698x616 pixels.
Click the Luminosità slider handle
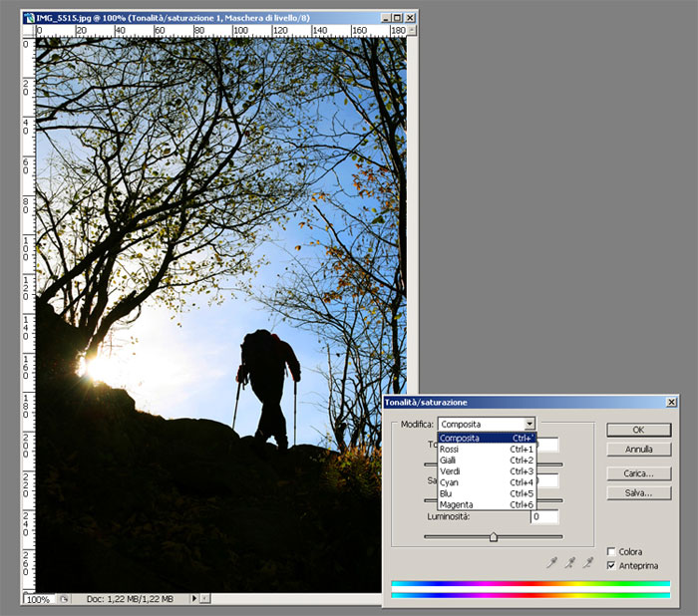(493, 537)
